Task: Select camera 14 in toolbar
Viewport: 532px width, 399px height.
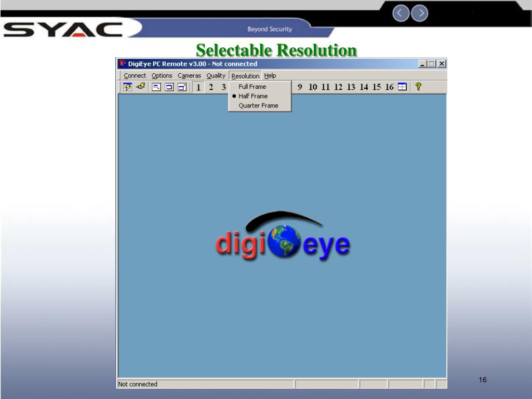Action: coord(364,87)
